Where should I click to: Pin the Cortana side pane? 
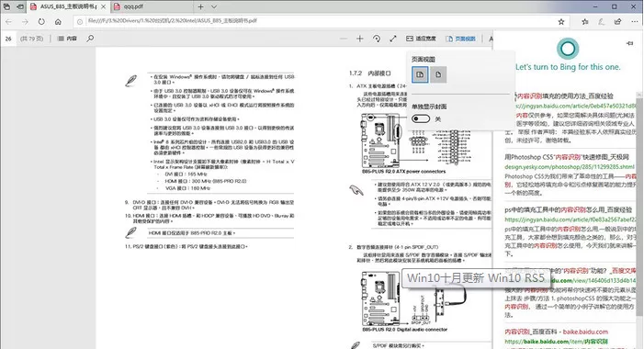[x=630, y=43]
